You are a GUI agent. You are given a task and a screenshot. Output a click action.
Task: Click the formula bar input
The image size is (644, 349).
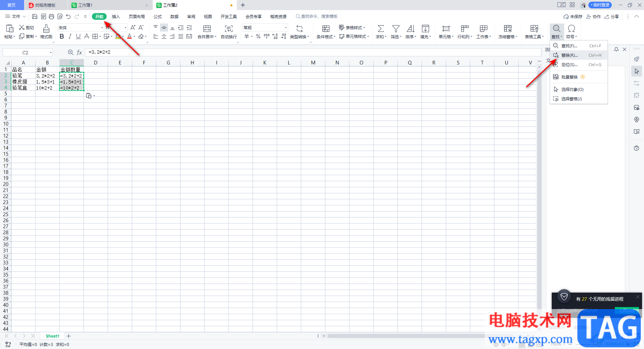pyautogui.click(x=313, y=52)
